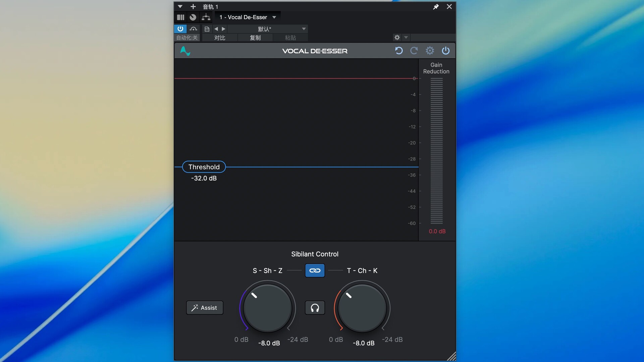Show the channel editor bars icon
Image resolution: width=644 pixels, height=362 pixels.
[180, 17]
